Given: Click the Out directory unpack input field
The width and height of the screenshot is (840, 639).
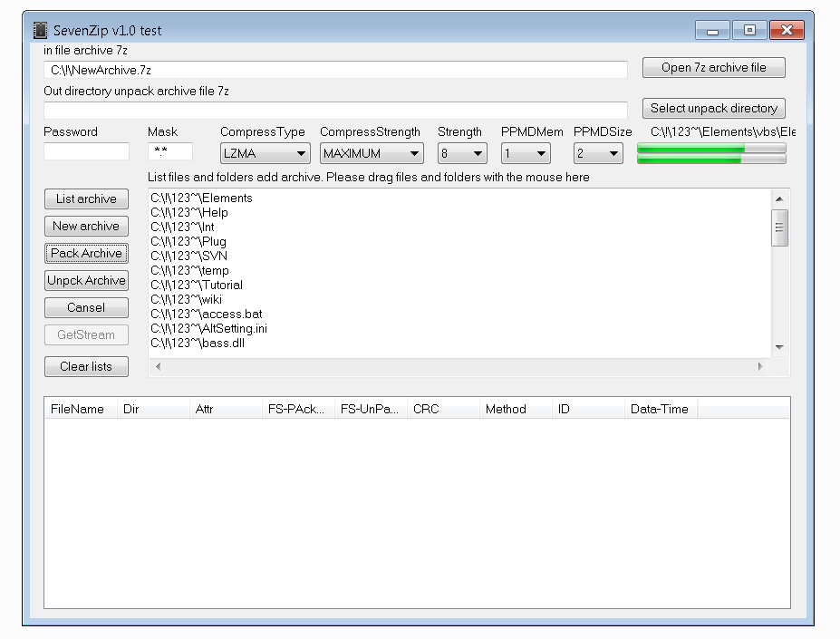Looking at the screenshot, I should [x=335, y=111].
